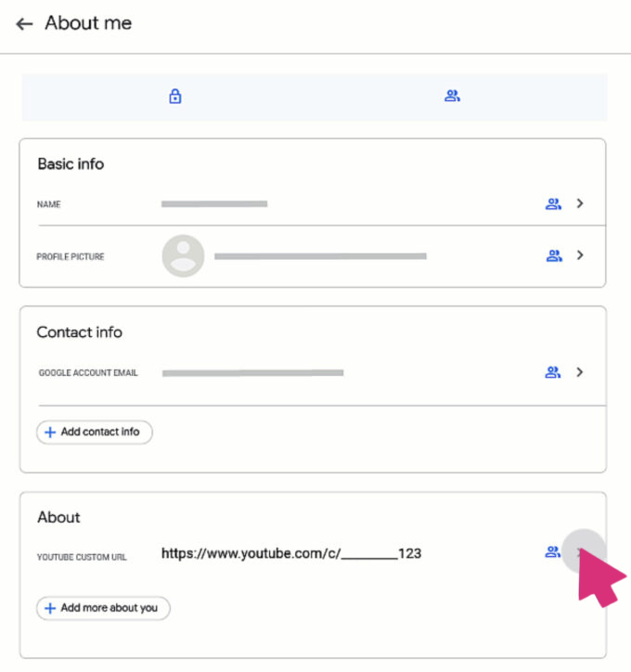Go back using the arrow icon
Image resolution: width=631 pixels, height=672 pixels.
(24, 23)
